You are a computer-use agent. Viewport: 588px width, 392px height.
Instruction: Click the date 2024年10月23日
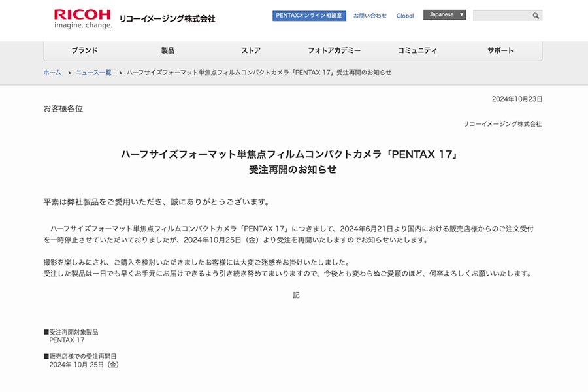click(517, 99)
